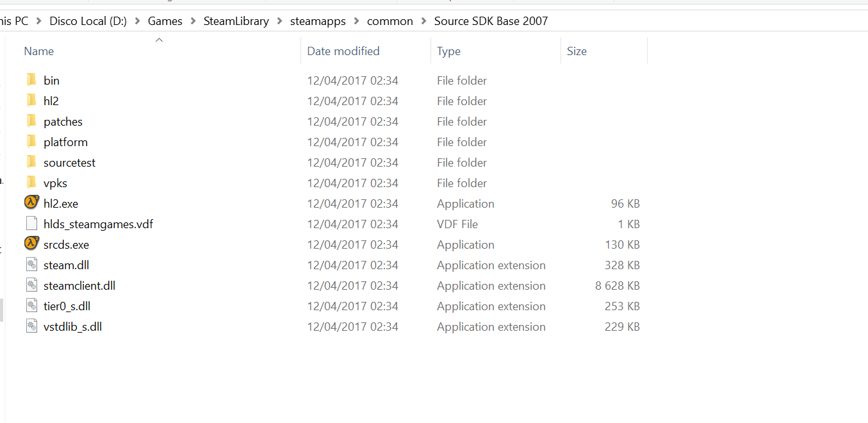
Task: Click the hl2.exe lambda icon
Action: pos(31,203)
